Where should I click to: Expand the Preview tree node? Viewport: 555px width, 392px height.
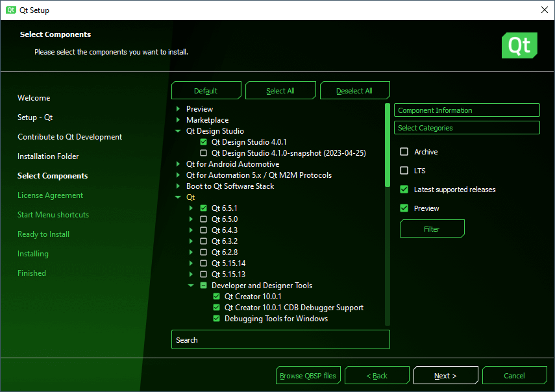point(179,109)
